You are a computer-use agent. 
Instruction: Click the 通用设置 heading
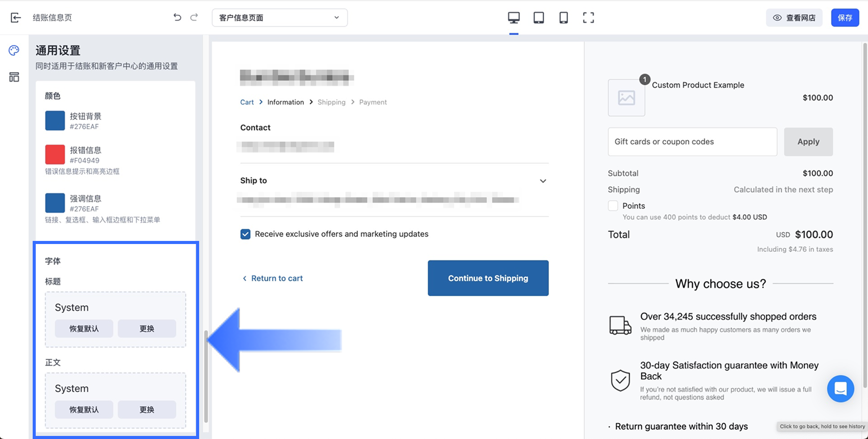click(x=58, y=51)
